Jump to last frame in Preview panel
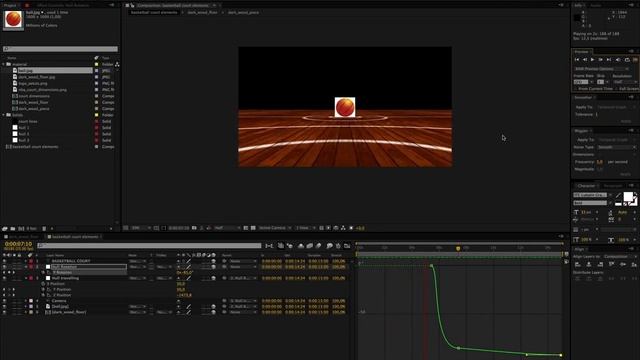Screen dimensions: 640x360 [609, 60]
